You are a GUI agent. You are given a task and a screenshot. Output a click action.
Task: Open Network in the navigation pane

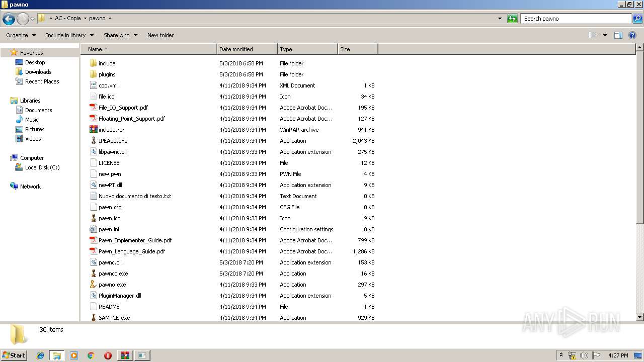pyautogui.click(x=30, y=187)
